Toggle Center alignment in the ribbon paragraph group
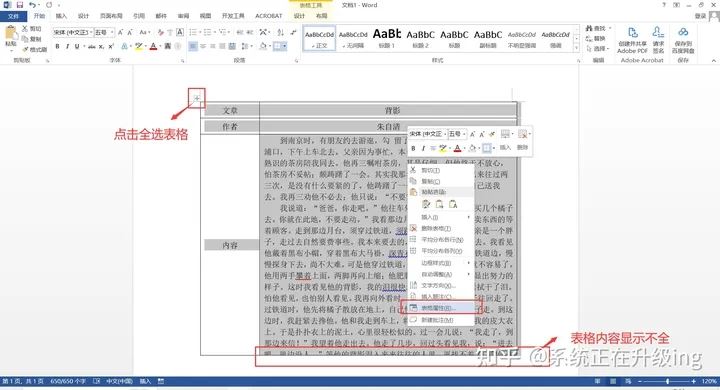The width and height of the screenshot is (720, 390). (x=202, y=46)
